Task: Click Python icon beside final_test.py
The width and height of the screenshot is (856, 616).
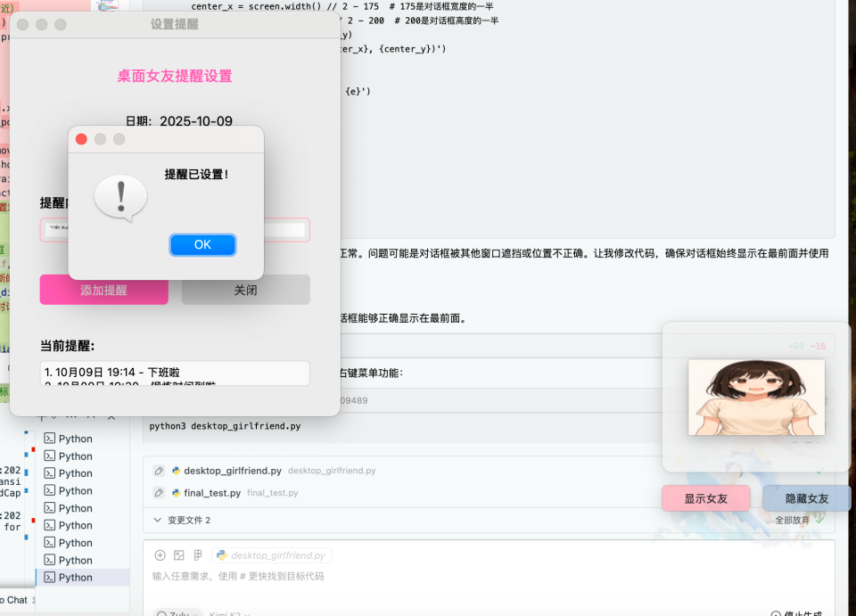Action: click(x=176, y=493)
